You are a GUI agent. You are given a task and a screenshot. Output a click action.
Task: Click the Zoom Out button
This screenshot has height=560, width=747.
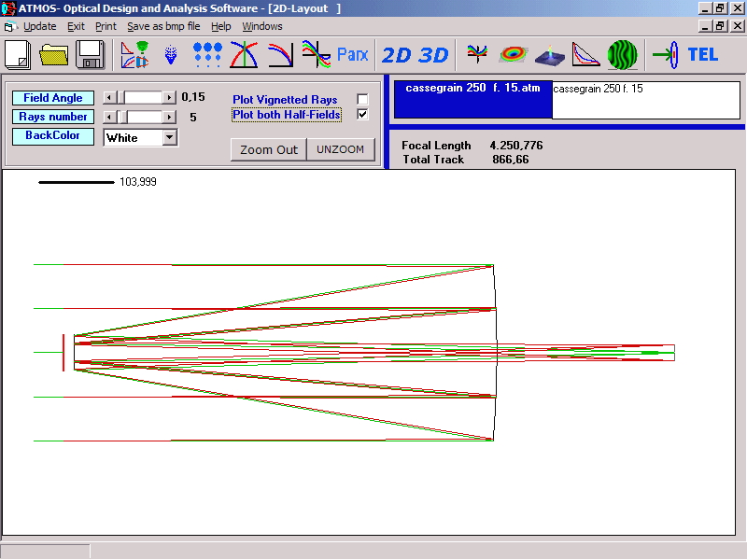tap(268, 149)
